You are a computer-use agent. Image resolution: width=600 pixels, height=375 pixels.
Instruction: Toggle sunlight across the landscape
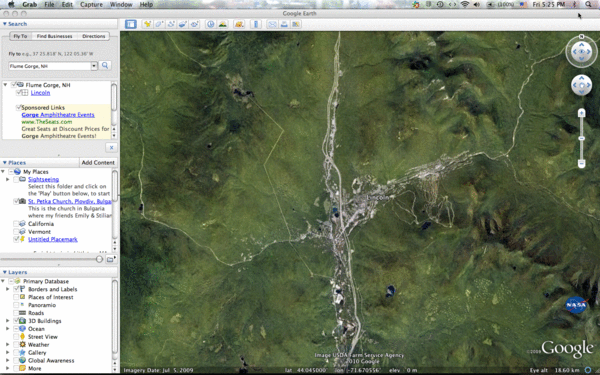[x=222, y=24]
